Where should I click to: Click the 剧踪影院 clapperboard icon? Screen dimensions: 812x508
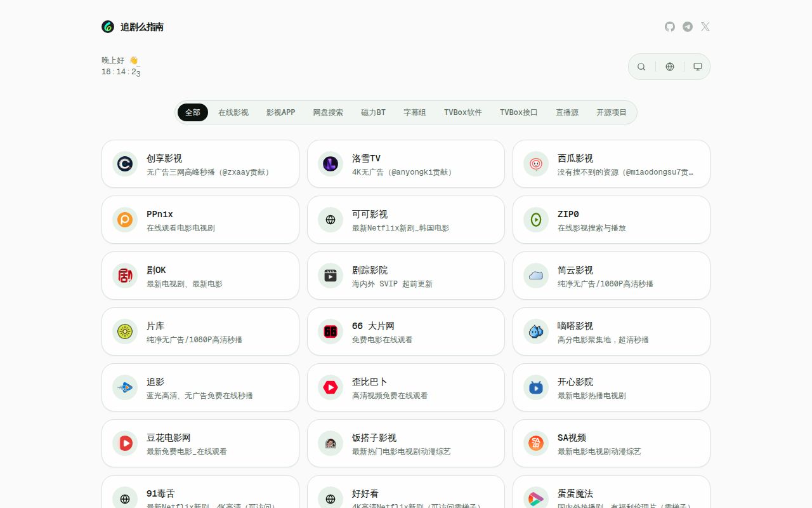click(x=331, y=276)
